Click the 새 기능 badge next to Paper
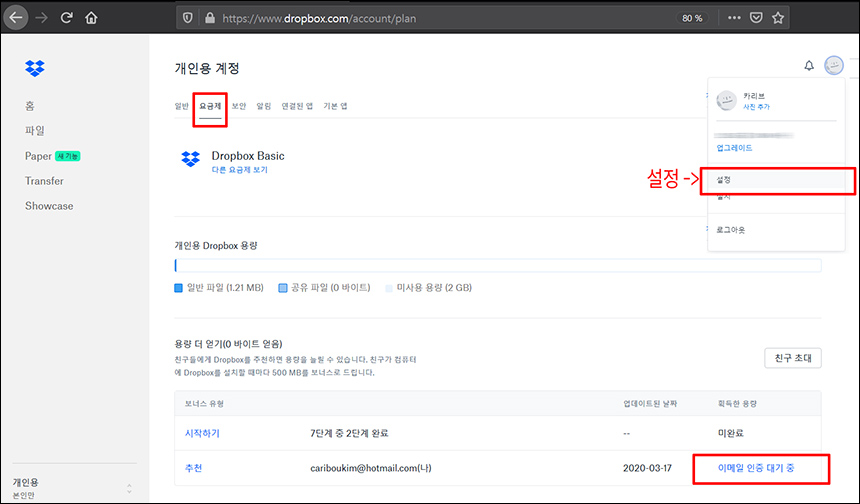 point(67,156)
